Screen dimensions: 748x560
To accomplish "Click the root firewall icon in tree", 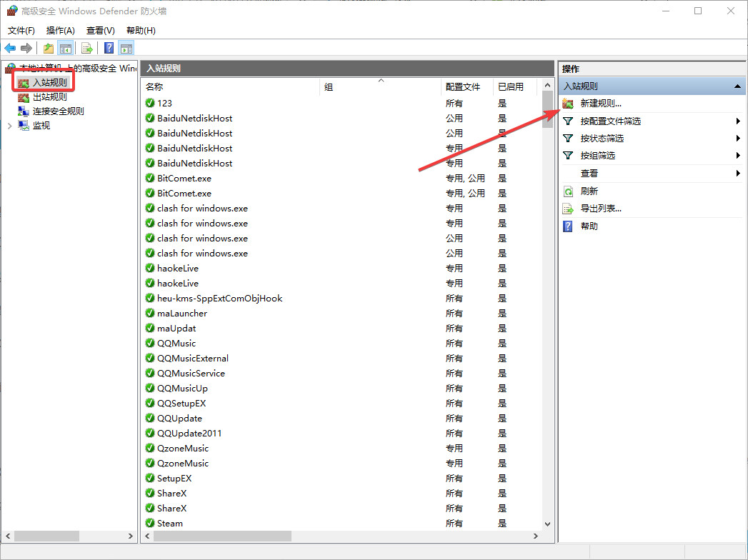I will pos(11,68).
